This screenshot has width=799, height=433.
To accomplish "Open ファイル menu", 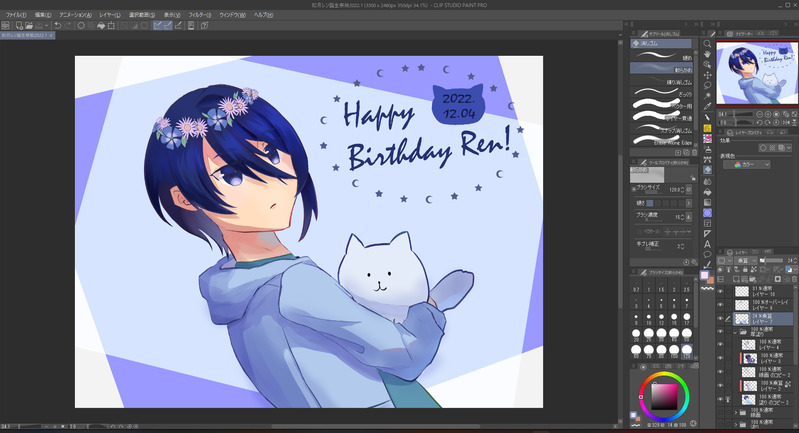I will pyautogui.click(x=16, y=15).
